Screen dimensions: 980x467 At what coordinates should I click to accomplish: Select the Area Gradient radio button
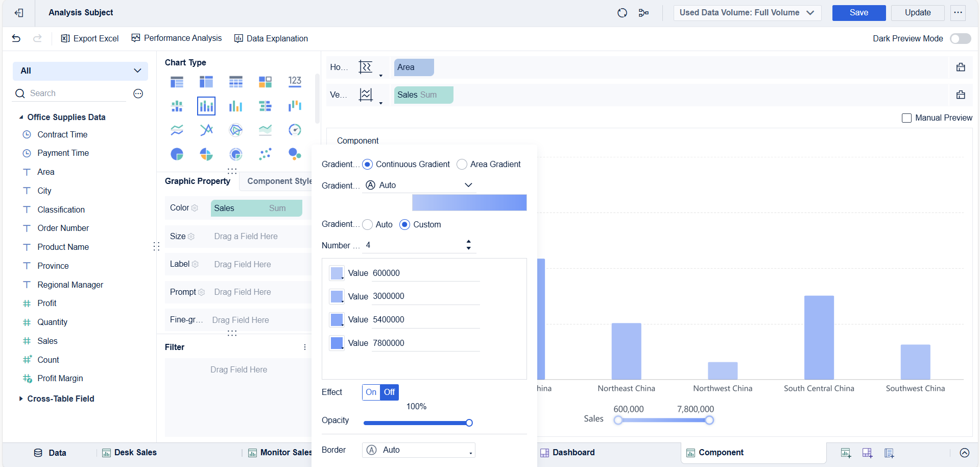point(462,165)
